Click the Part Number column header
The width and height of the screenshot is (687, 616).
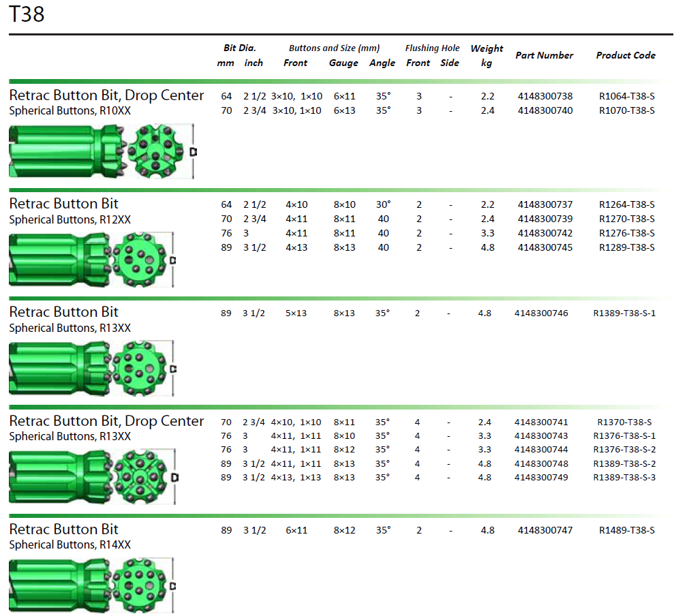[544, 55]
